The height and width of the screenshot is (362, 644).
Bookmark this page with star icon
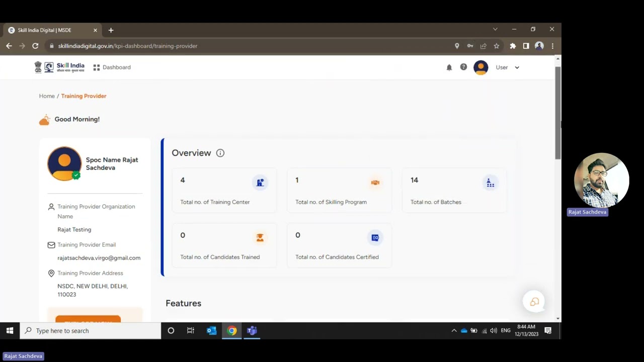(x=497, y=46)
